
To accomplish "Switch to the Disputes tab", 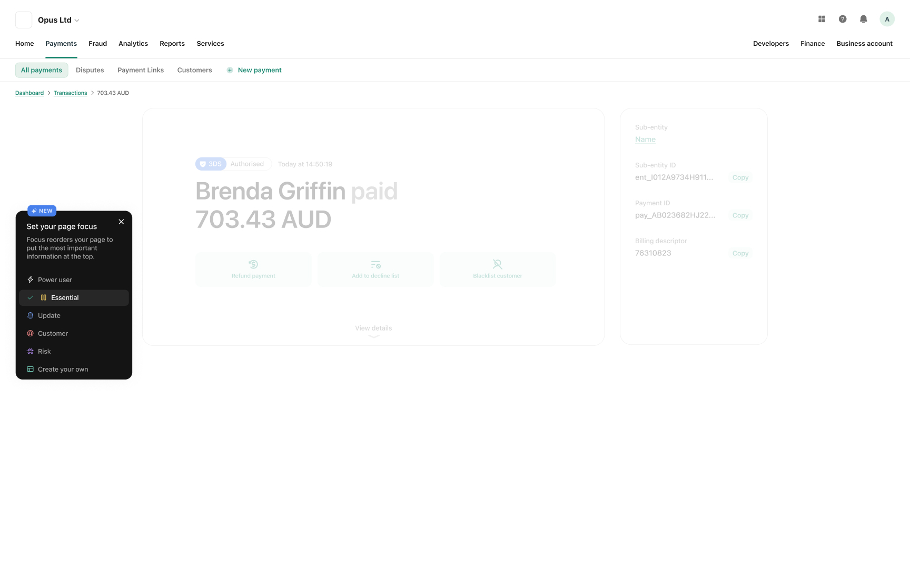I will [90, 70].
